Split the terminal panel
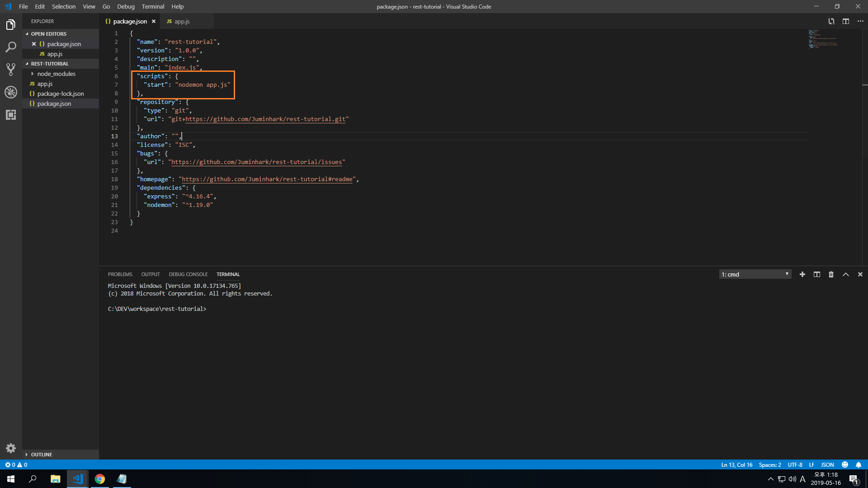This screenshot has height=488, width=868. pyautogui.click(x=817, y=274)
